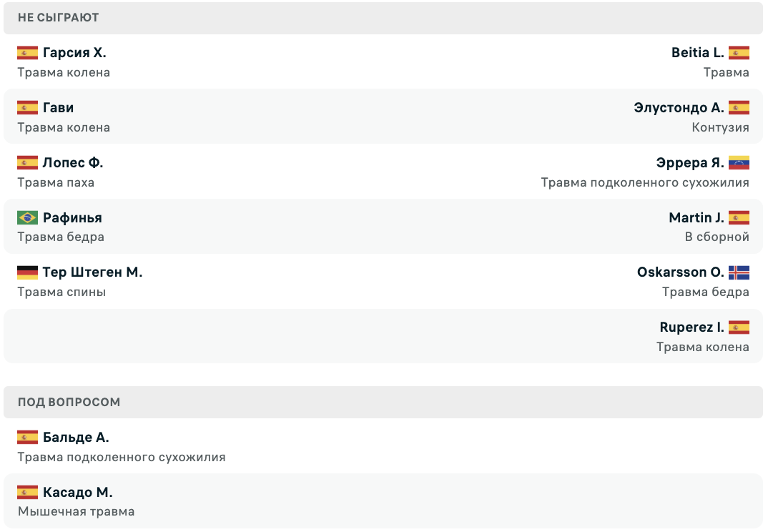Click Iceland flag next to Oskarsson O.

739,272
